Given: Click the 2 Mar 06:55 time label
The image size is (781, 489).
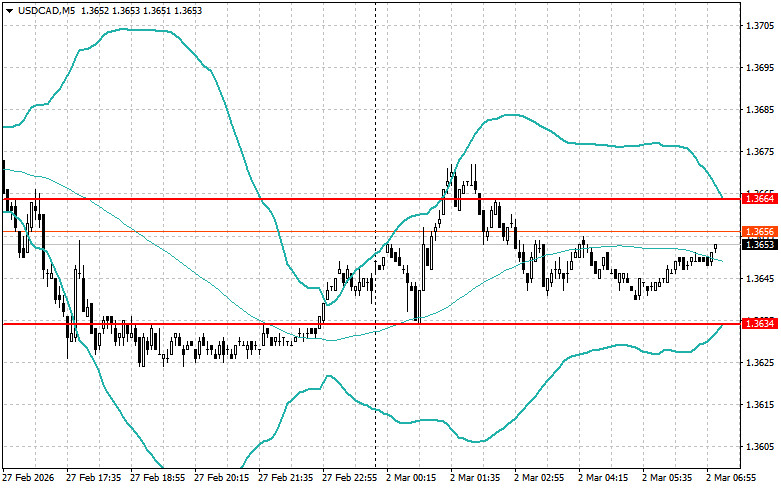Looking at the screenshot, I should (731, 478).
